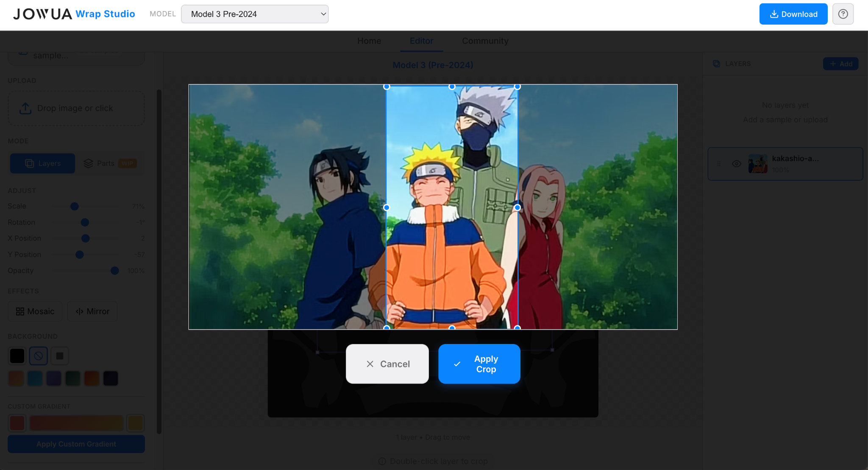Image resolution: width=868 pixels, height=470 pixels.
Task: Switch to Parts mode
Action: [x=109, y=163]
